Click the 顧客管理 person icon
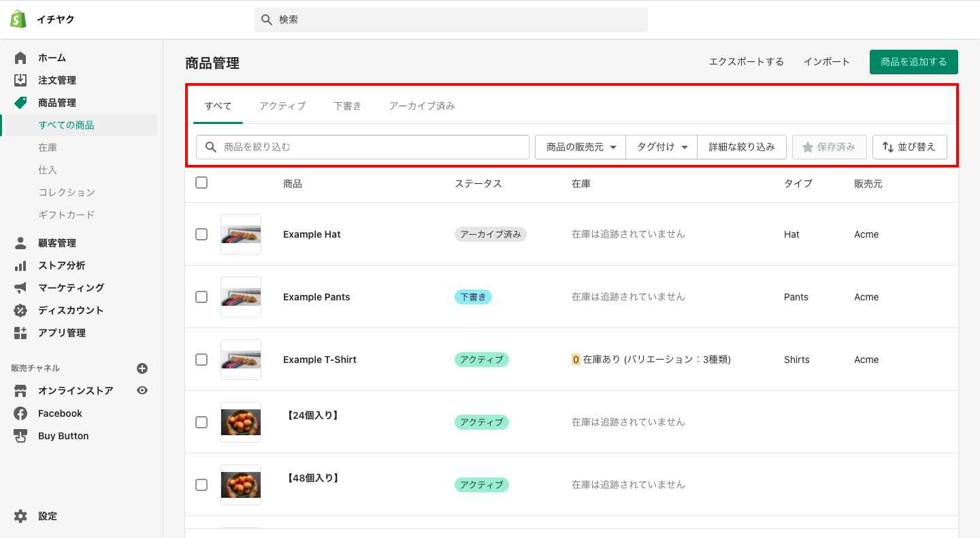Viewport: 980px width, 538px height. click(x=20, y=243)
